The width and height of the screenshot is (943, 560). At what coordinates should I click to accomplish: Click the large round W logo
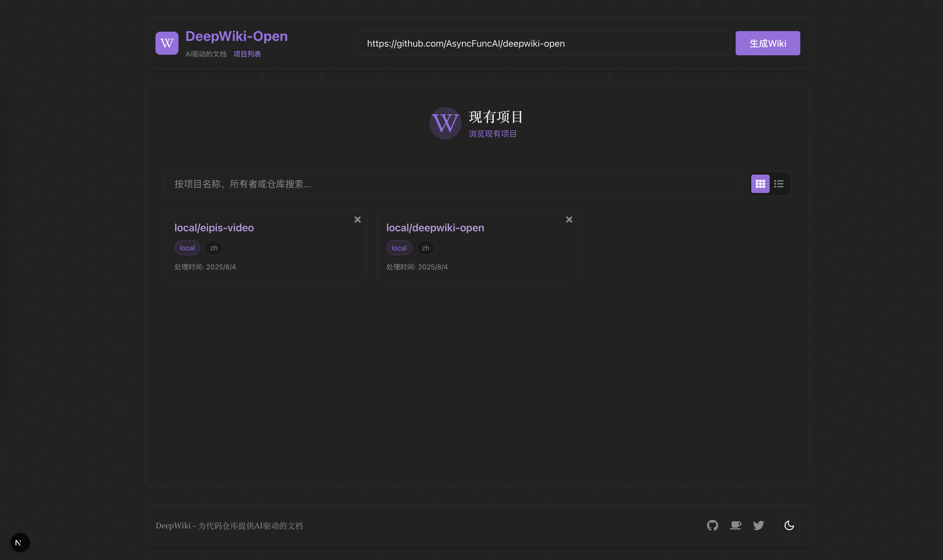(445, 123)
